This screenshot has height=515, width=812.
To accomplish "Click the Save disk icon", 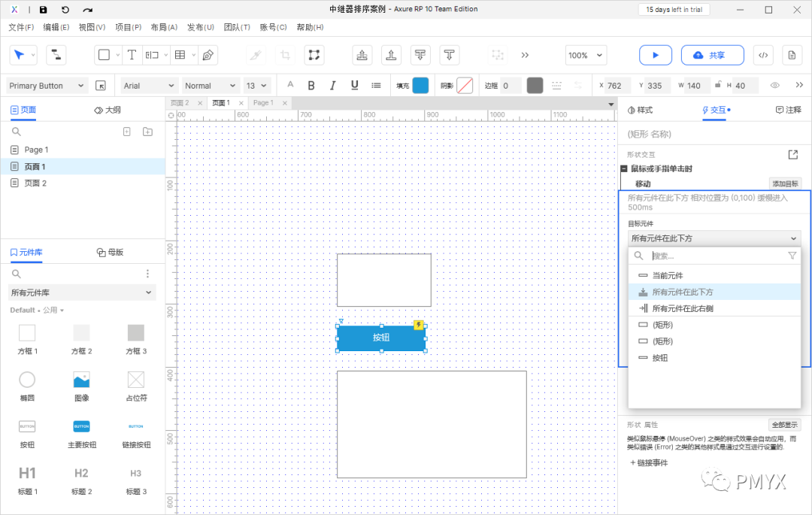I will (43, 10).
